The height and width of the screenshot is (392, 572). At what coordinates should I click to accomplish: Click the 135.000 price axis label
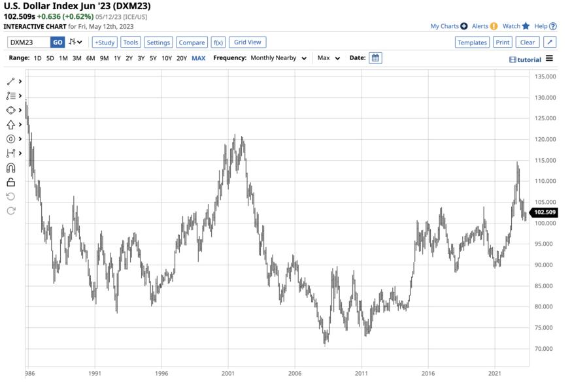545,76
